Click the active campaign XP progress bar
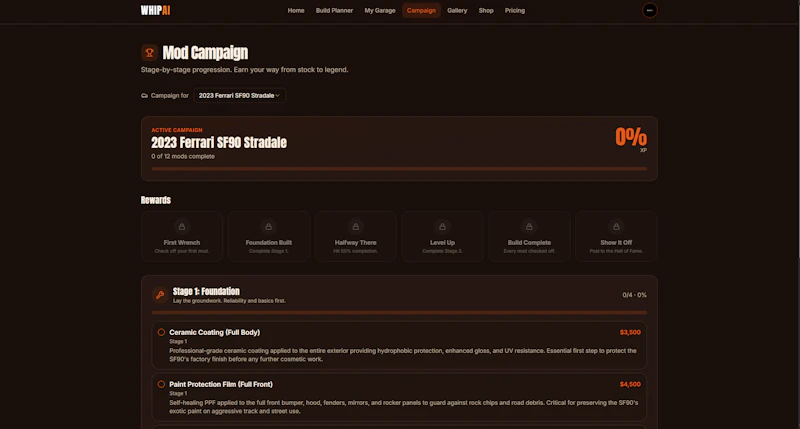Image resolution: width=800 pixels, height=429 pixels. coord(399,168)
